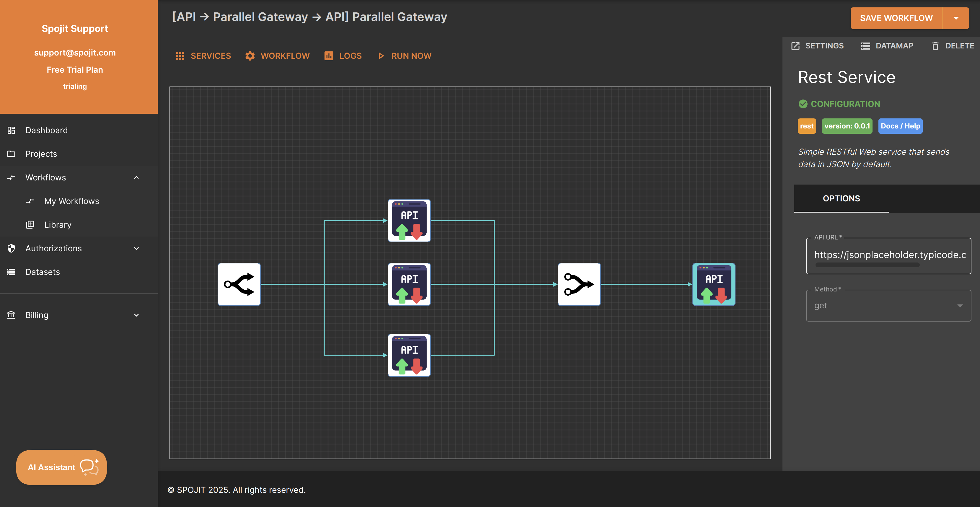The width and height of the screenshot is (980, 507).
Task: Open the Method dropdown
Action: tap(888, 305)
